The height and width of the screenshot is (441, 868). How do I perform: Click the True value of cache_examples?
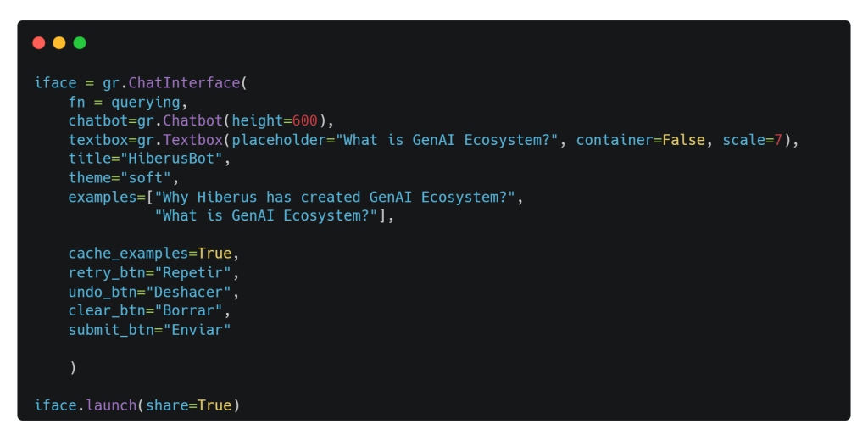tap(214, 254)
